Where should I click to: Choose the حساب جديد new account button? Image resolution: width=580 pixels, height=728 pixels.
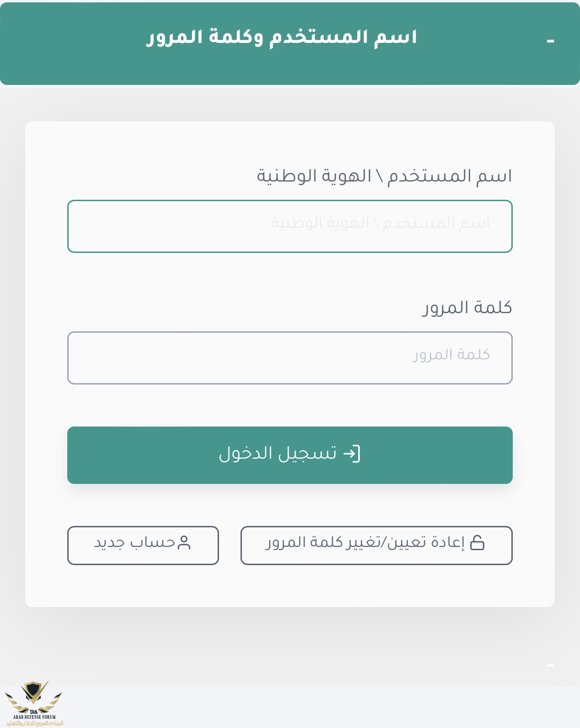[143, 545]
